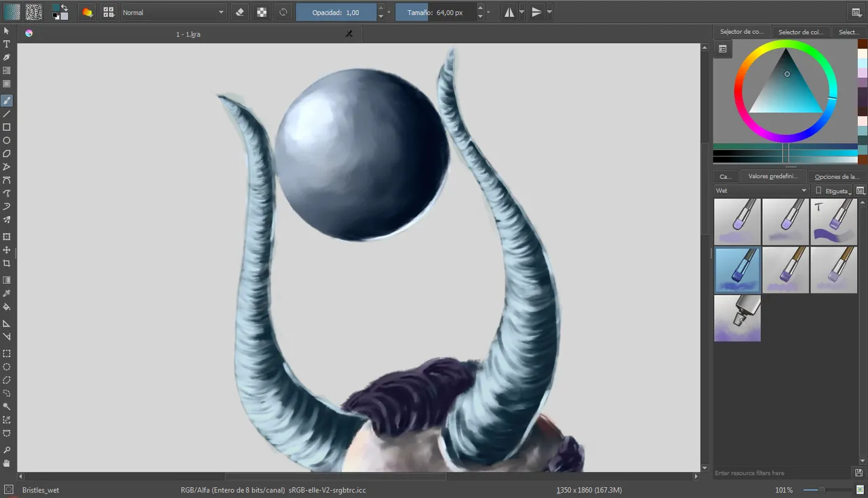Close the 1 - 1.kra document tab
The height and width of the screenshot is (498, 868).
pos(349,33)
